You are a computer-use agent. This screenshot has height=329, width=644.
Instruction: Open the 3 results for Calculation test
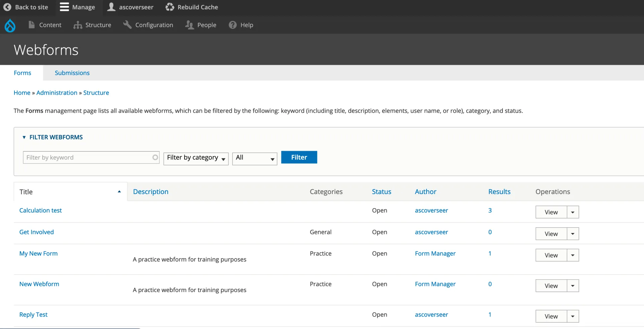490,210
